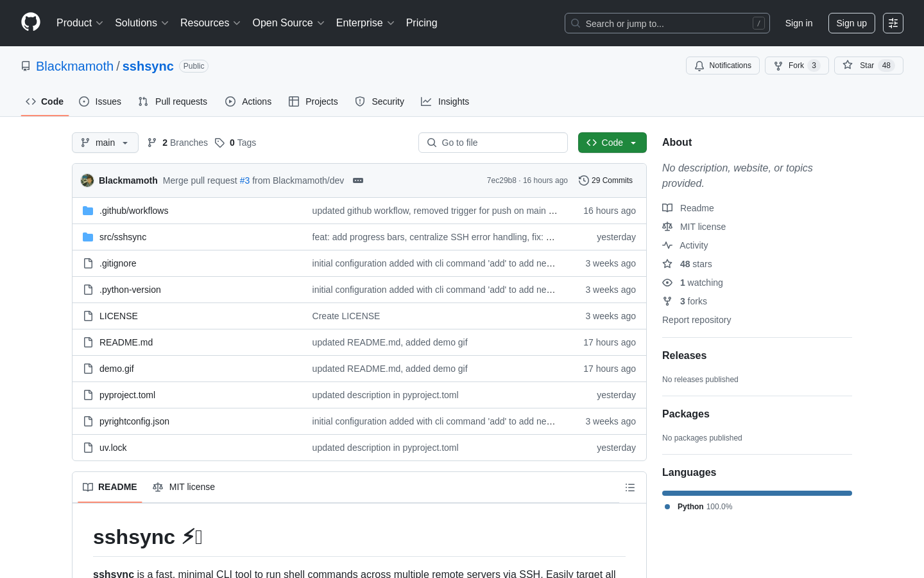The width and height of the screenshot is (924, 578).
Task: Open the pyproject.toml file
Action: point(127,395)
